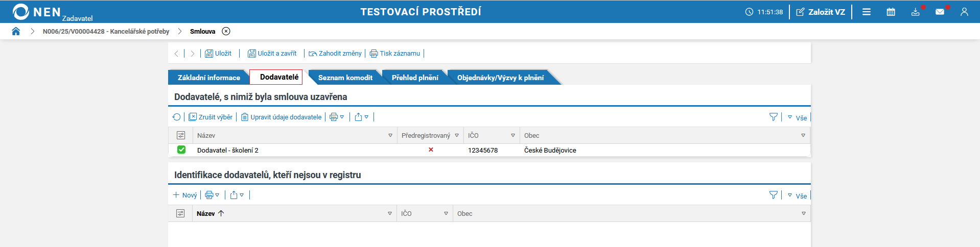Open print menu in Dodavatelé toolbar
The height and width of the screenshot is (247, 980).
[x=337, y=117]
